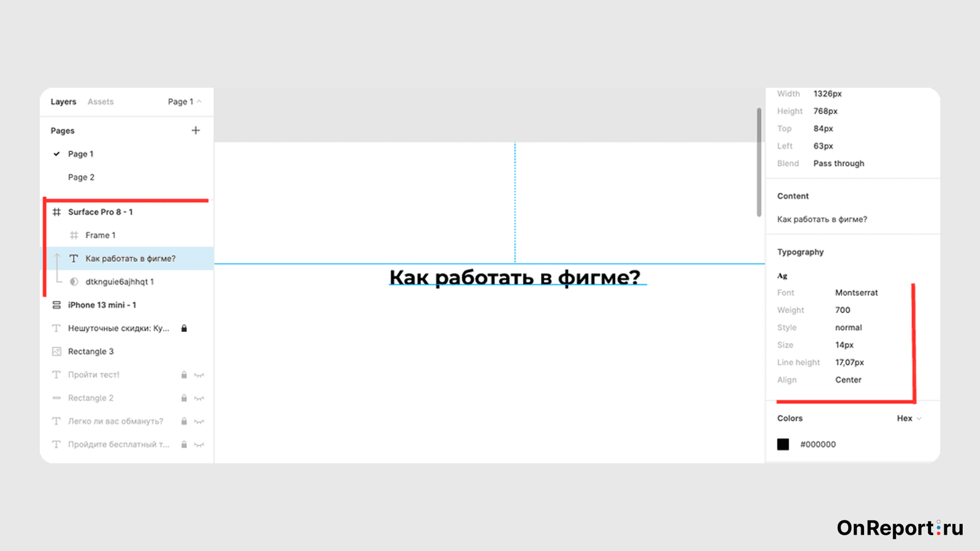Collapse the Page 1 pages dropdown

coord(185,102)
